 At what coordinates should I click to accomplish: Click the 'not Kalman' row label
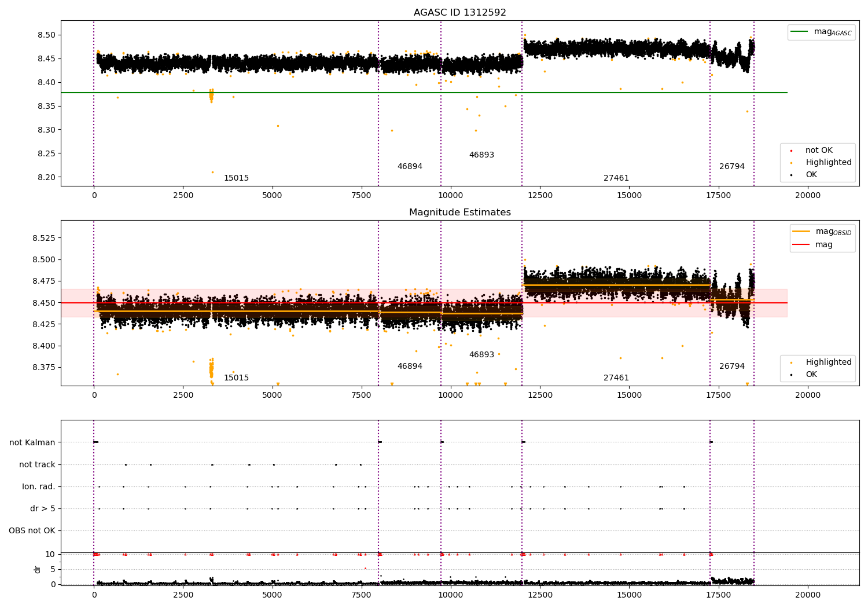[32, 442]
